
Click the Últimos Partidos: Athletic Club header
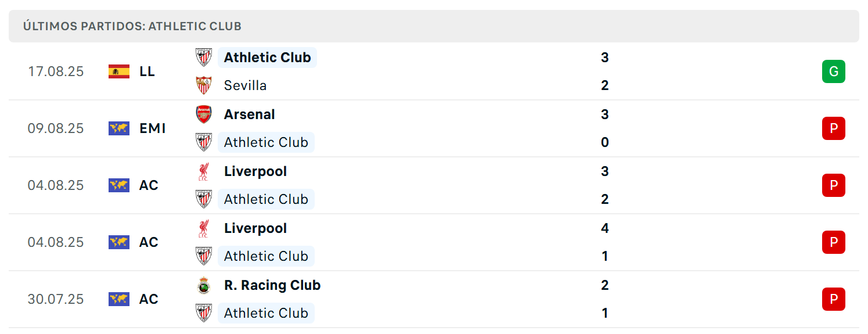pos(132,26)
